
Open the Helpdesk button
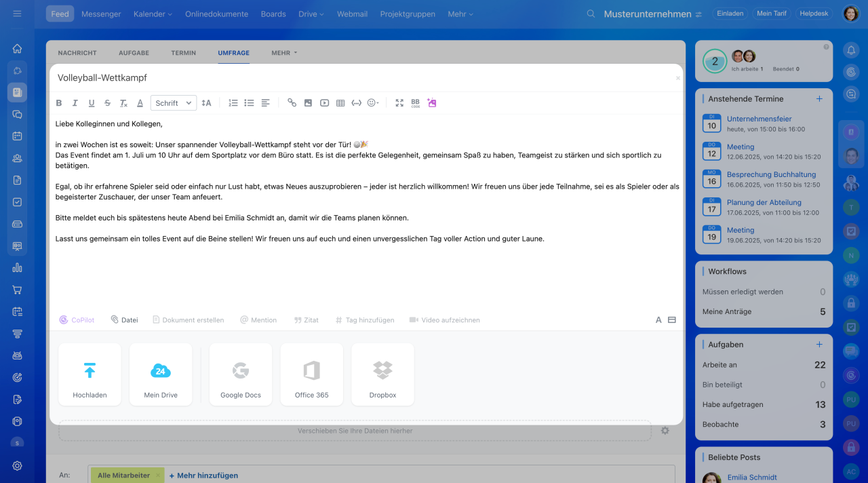pos(814,14)
